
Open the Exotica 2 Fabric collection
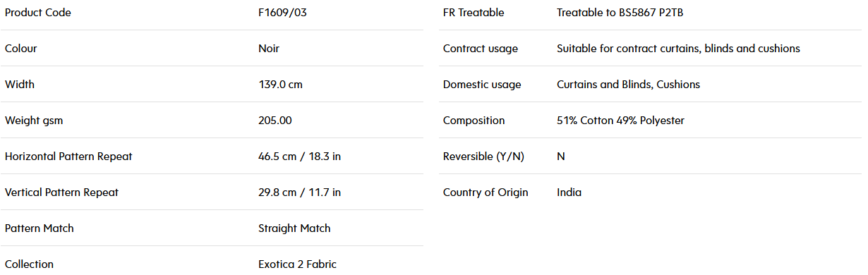(x=297, y=264)
